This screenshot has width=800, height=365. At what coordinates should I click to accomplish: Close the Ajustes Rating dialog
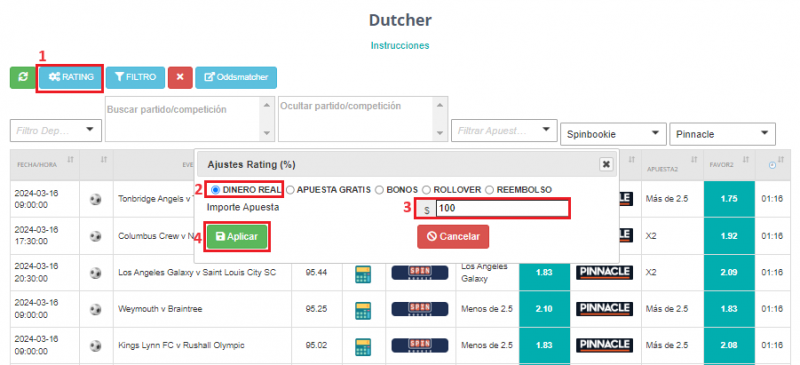606,164
